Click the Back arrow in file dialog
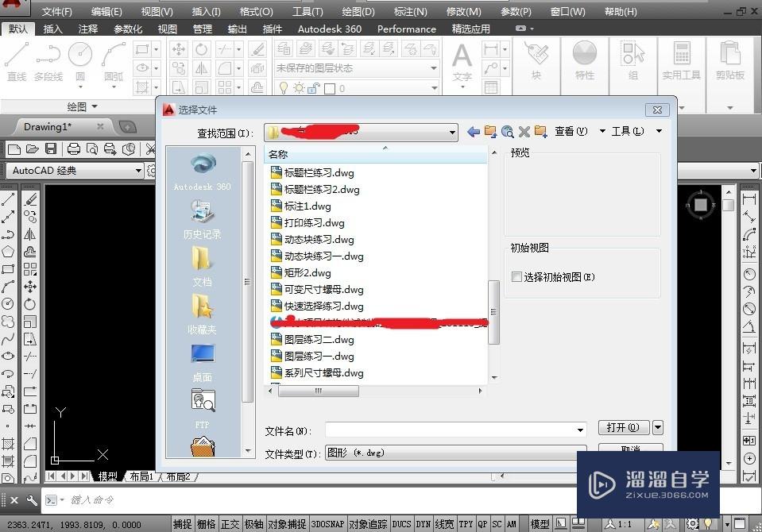762x532 pixels. pos(472,132)
